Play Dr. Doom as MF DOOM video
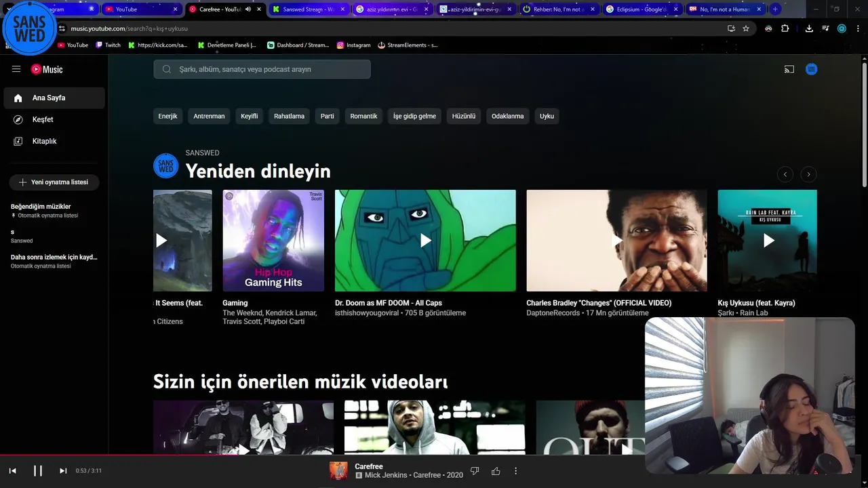The image size is (868, 488). pos(425,241)
